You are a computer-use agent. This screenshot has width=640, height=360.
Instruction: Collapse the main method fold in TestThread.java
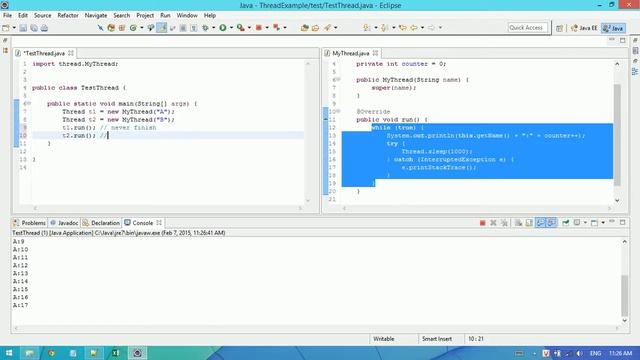coord(29,104)
